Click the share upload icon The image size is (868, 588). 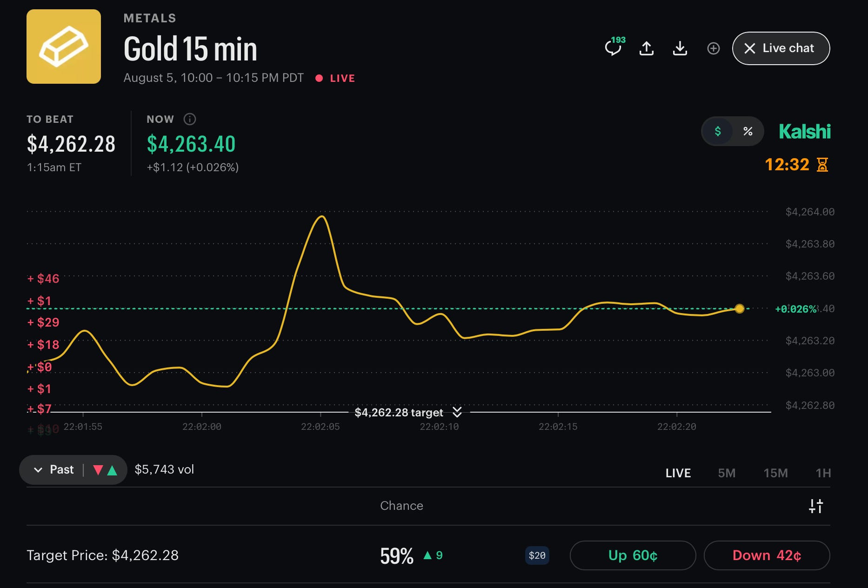[647, 48]
